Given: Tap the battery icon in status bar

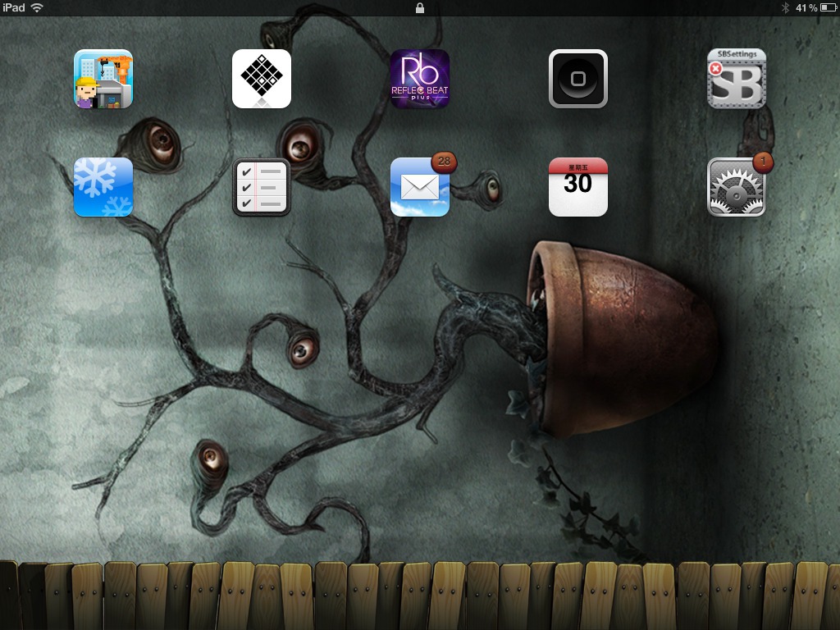Looking at the screenshot, I should [x=829, y=7].
